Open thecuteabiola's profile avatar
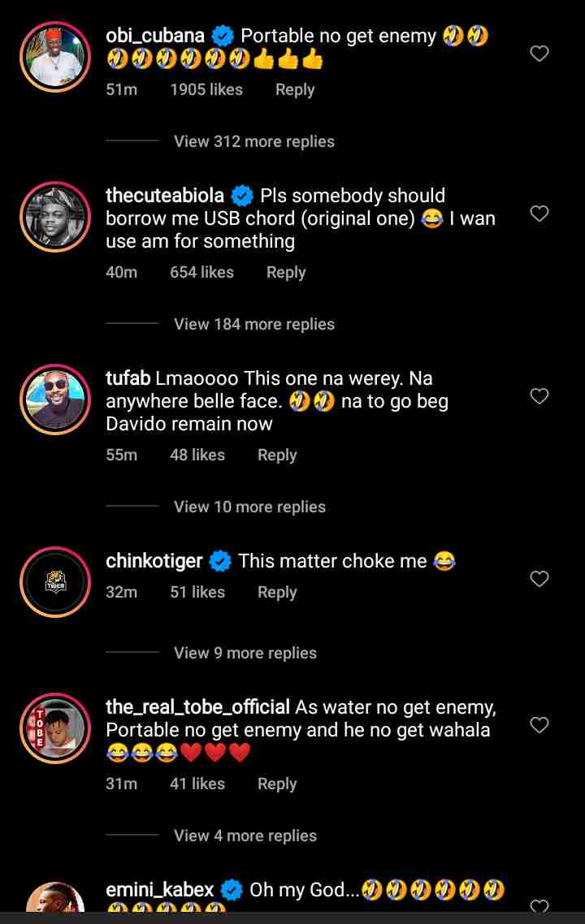 pos(54,217)
